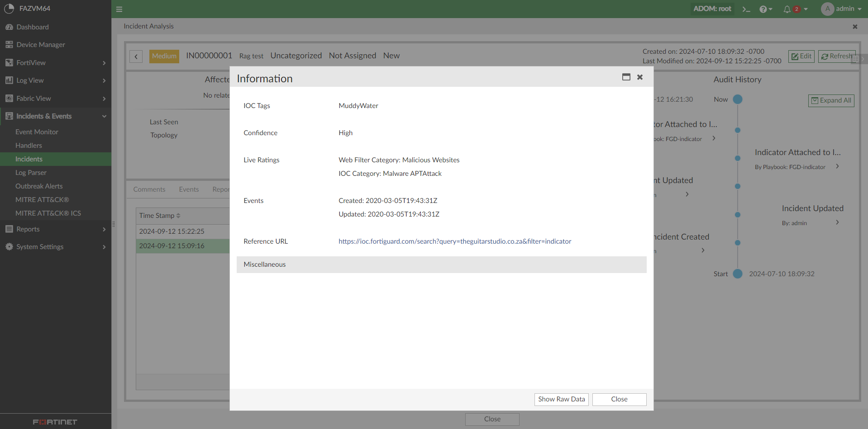The height and width of the screenshot is (429, 868).
Task: Open the FortiGuard IOC reference URL
Action: tap(455, 241)
